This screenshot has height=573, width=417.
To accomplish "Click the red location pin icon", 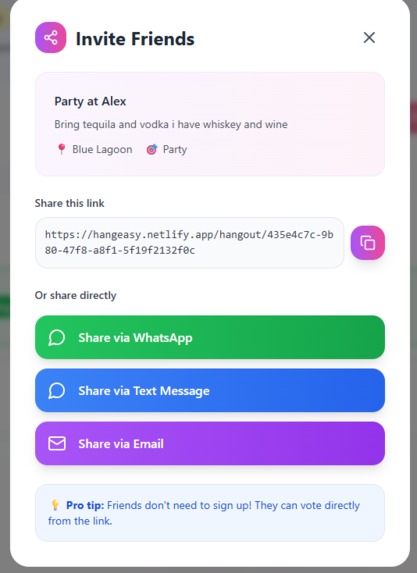I will point(61,149).
